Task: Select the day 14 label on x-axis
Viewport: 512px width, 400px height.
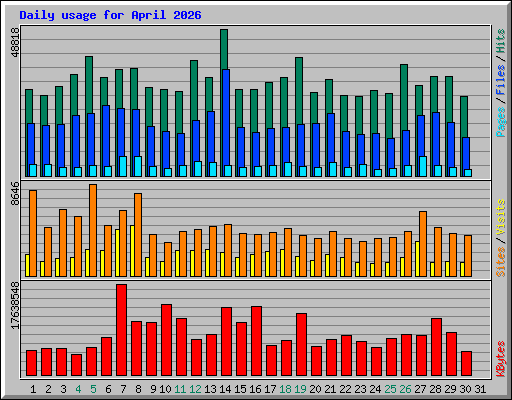Action: point(225,389)
